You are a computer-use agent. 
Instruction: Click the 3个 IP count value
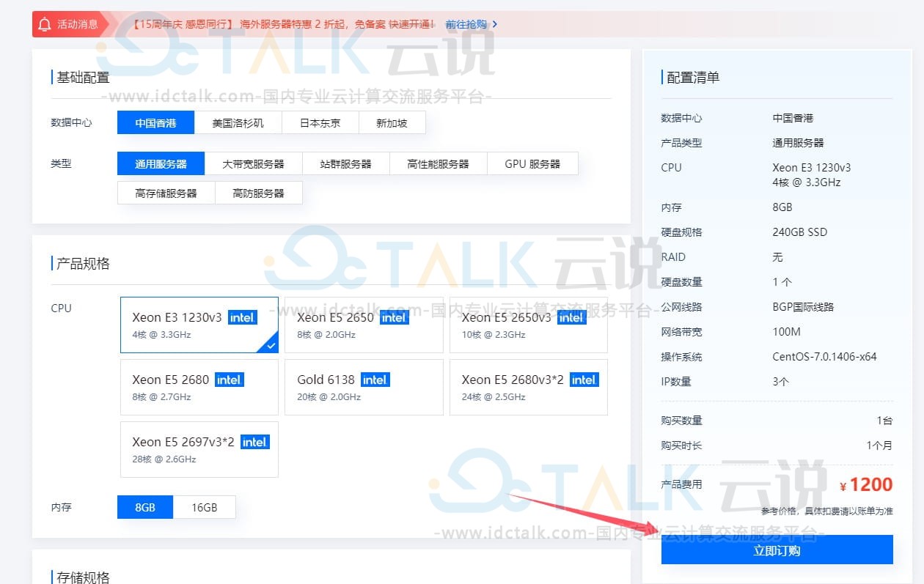click(x=780, y=382)
